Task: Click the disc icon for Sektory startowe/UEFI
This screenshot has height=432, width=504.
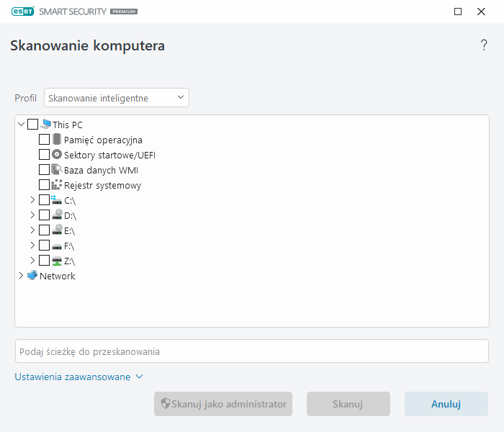Action: [x=57, y=155]
